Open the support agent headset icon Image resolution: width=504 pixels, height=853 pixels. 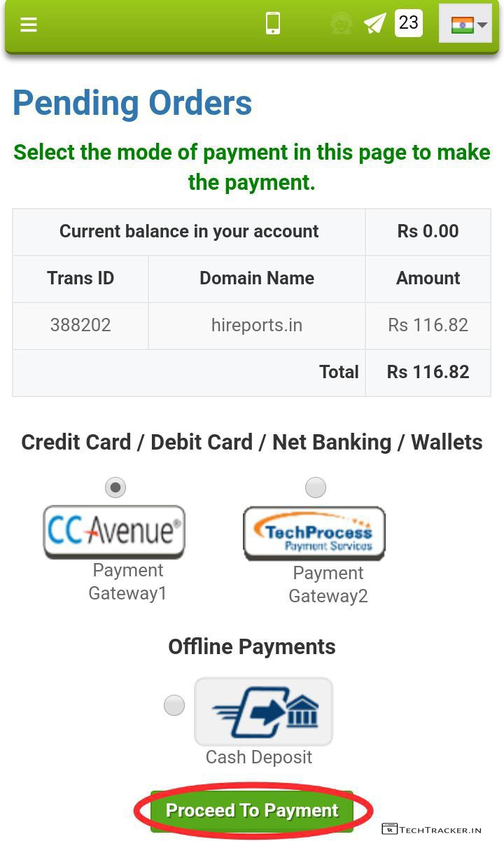click(341, 24)
